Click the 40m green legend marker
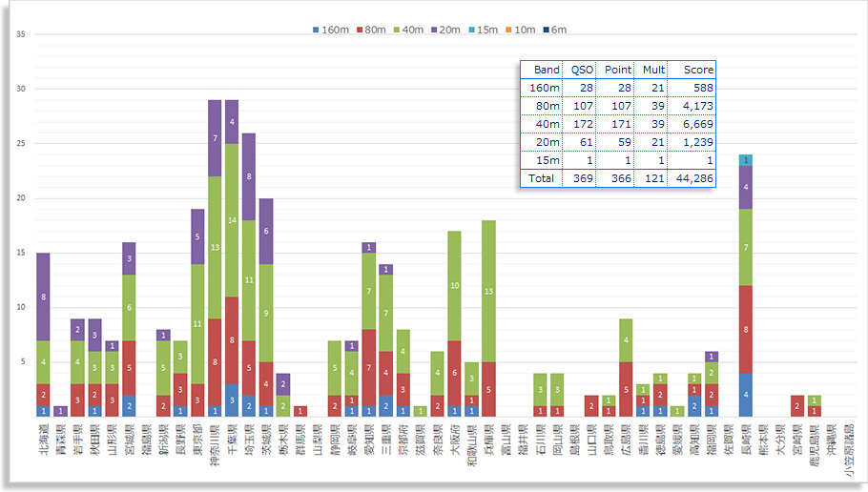This screenshot has width=868, height=492. (406, 30)
